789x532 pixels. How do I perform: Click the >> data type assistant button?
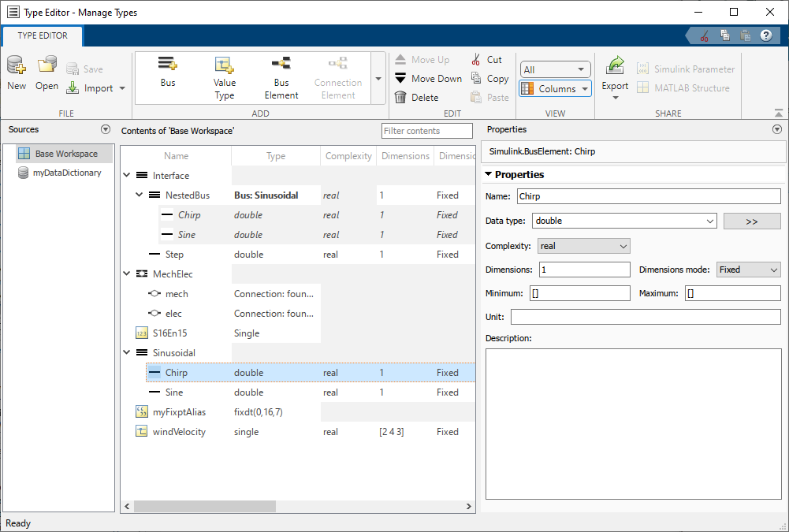pos(751,221)
